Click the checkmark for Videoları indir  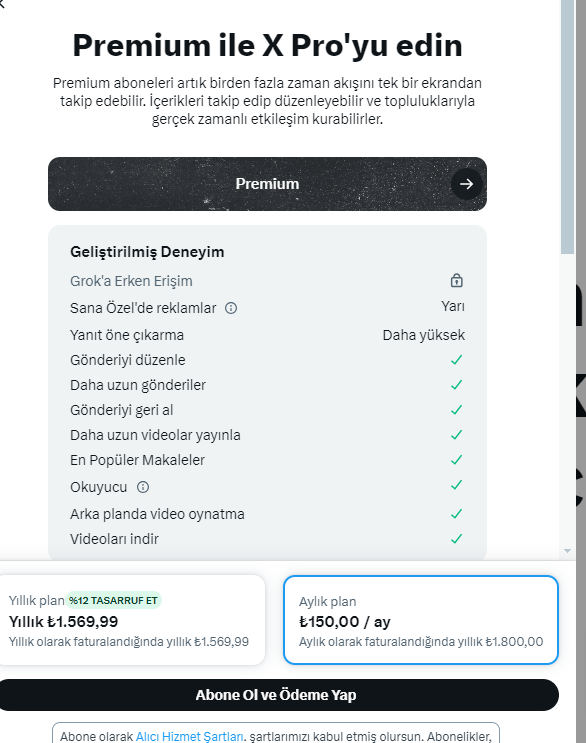click(456, 539)
